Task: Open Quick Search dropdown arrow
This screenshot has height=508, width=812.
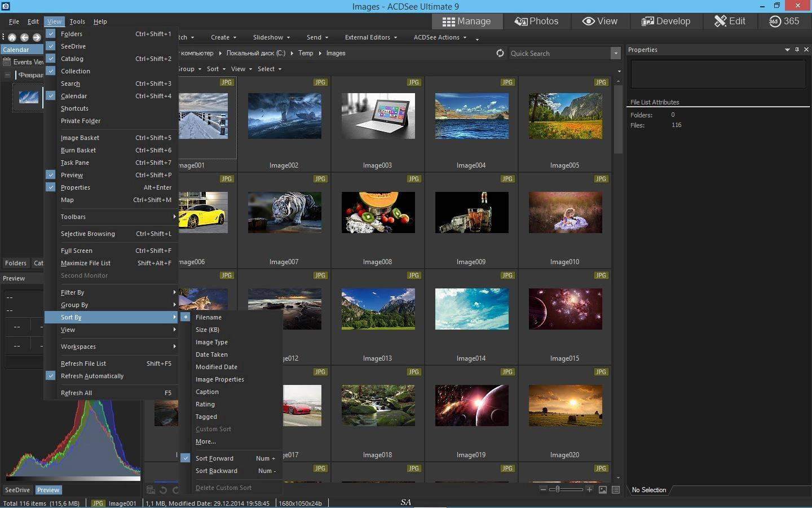Action: pyautogui.click(x=615, y=53)
